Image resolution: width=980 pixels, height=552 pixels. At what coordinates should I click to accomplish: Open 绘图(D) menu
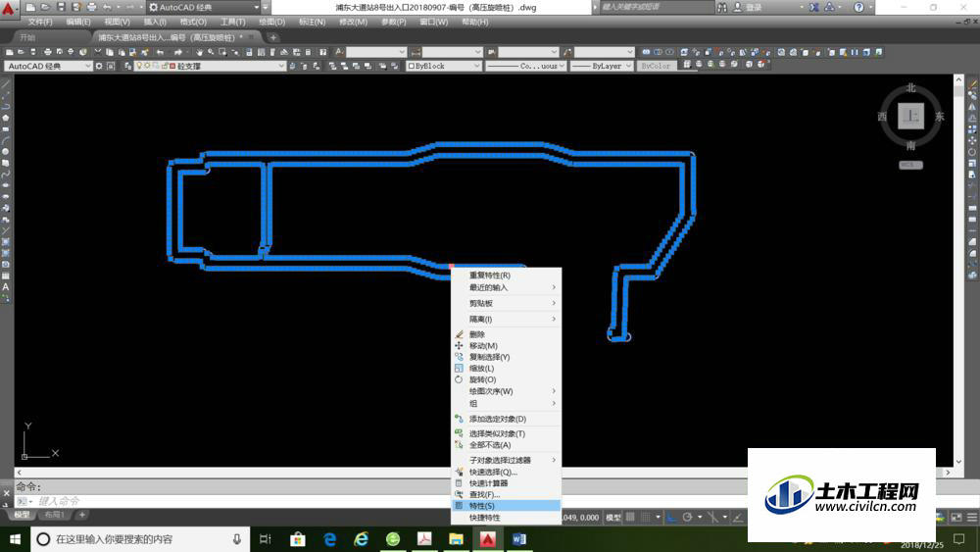[271, 22]
